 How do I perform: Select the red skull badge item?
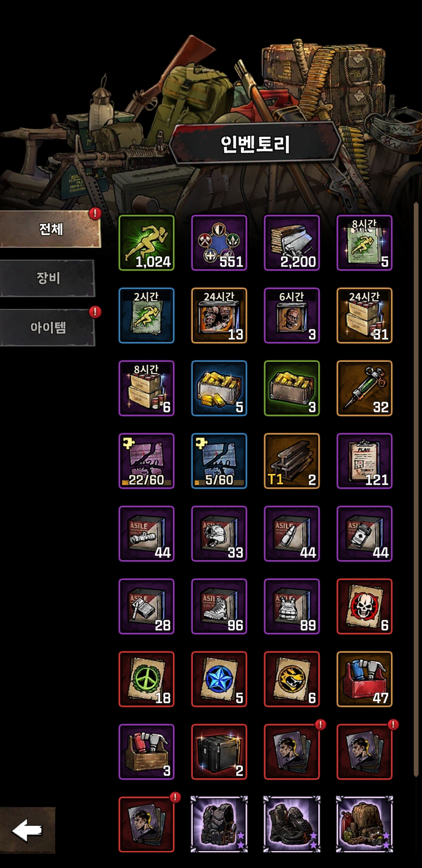coord(365,606)
